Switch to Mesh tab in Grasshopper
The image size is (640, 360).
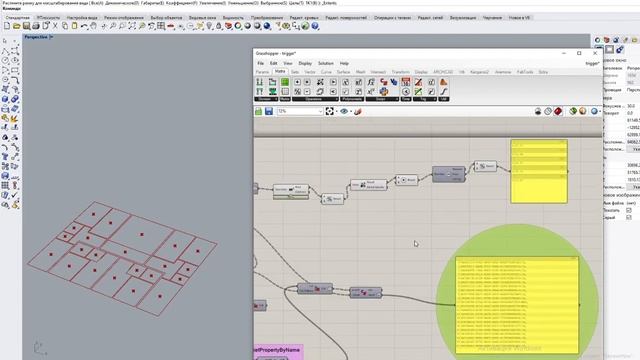(x=361, y=72)
